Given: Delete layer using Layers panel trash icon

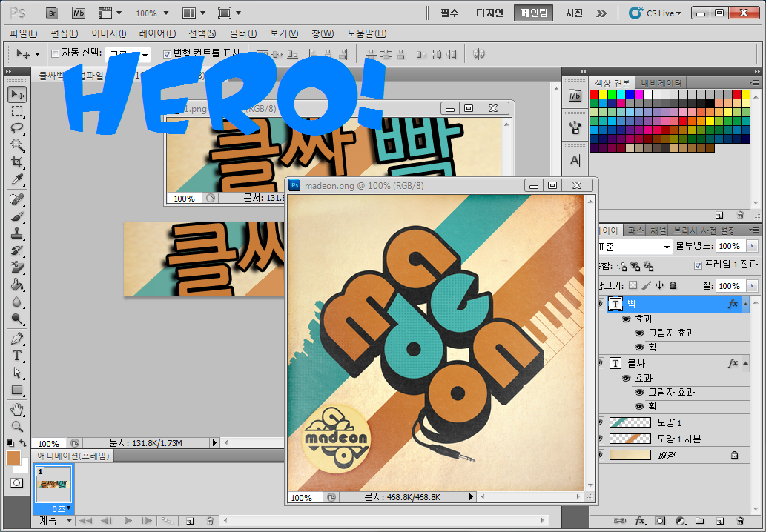Looking at the screenshot, I should (x=740, y=521).
